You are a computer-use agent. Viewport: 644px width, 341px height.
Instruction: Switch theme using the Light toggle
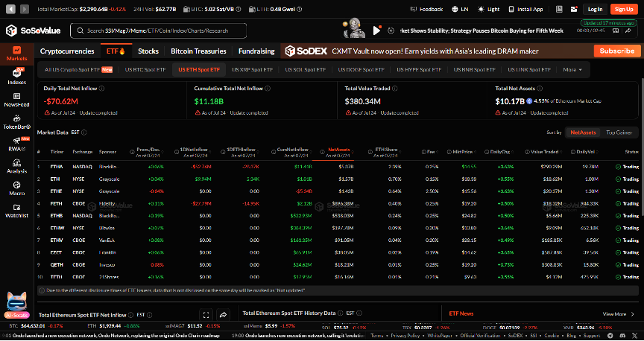[488, 9]
